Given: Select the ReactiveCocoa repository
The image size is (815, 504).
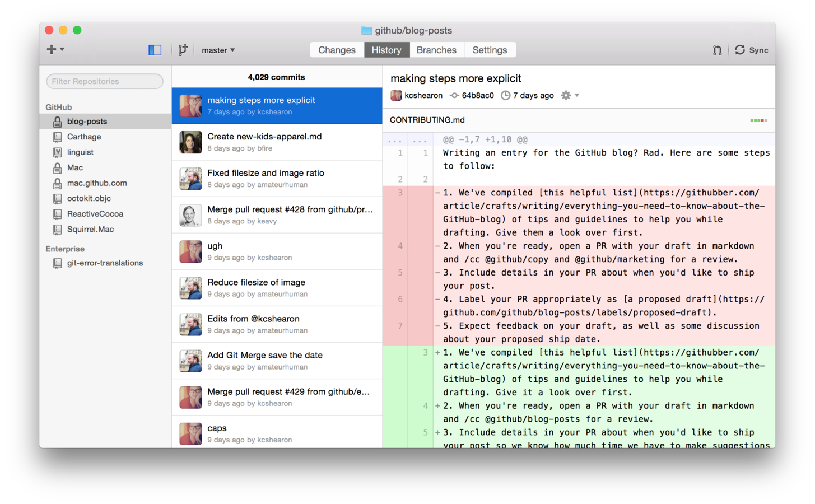Looking at the screenshot, I should [x=105, y=213].
